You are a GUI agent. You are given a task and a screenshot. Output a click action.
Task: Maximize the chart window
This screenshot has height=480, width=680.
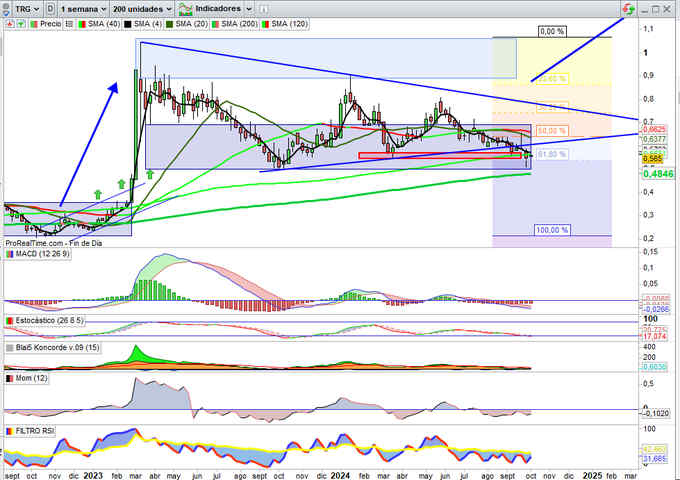click(x=656, y=10)
